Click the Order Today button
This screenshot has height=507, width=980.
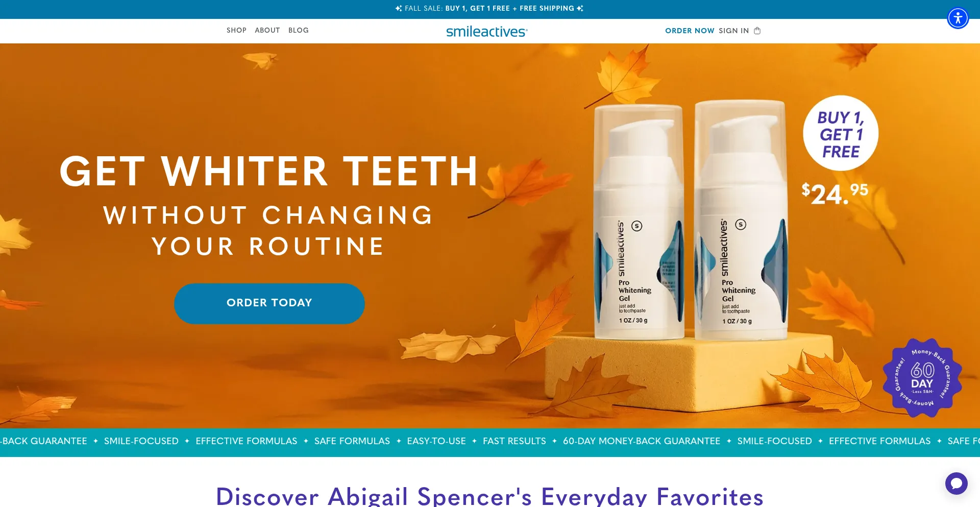(x=269, y=303)
